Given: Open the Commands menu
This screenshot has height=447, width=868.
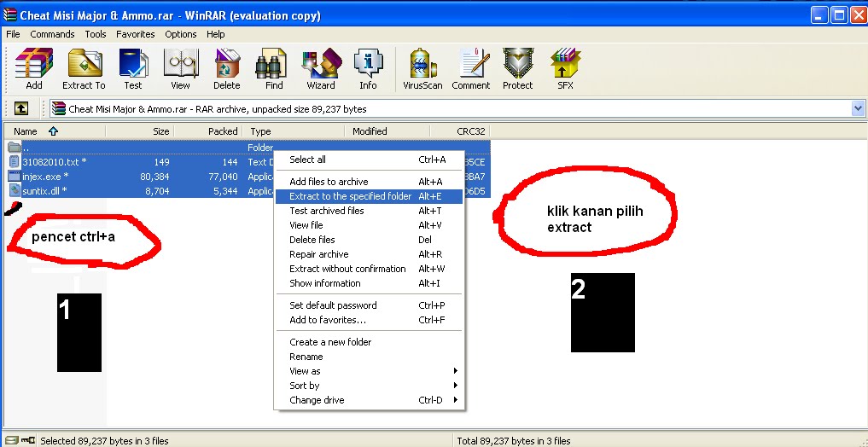Looking at the screenshot, I should tap(52, 34).
